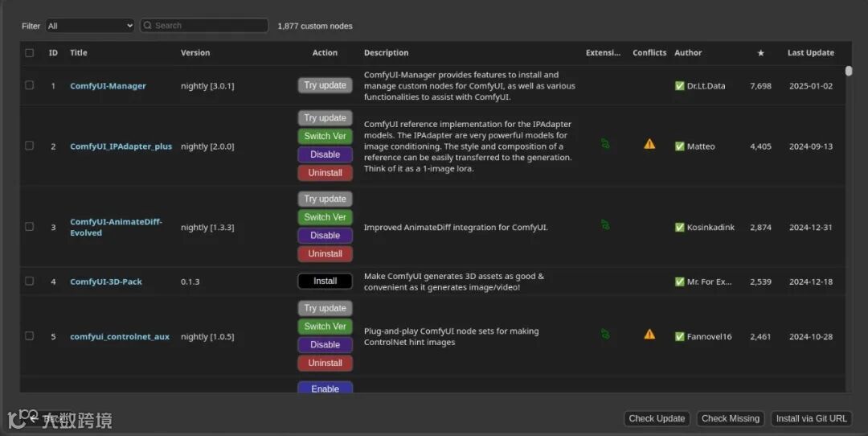Click verified checkmark next to Mr. For Ex...

(679, 282)
